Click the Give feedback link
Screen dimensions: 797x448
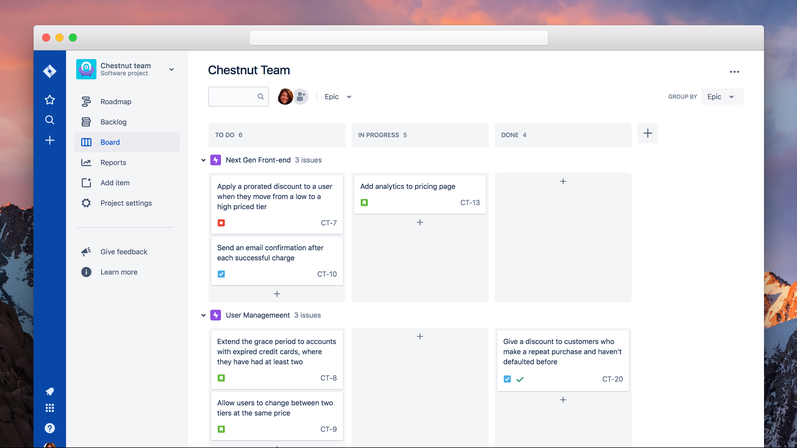[124, 252]
